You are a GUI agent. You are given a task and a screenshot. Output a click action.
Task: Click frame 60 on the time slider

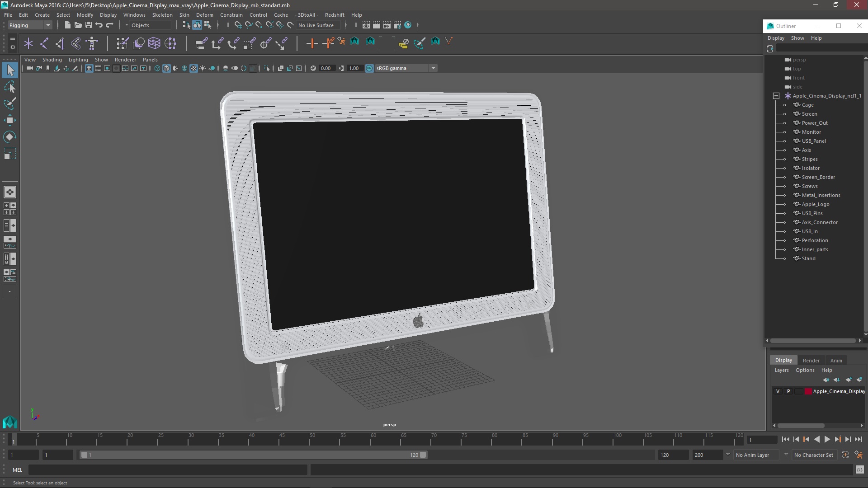[x=373, y=439]
